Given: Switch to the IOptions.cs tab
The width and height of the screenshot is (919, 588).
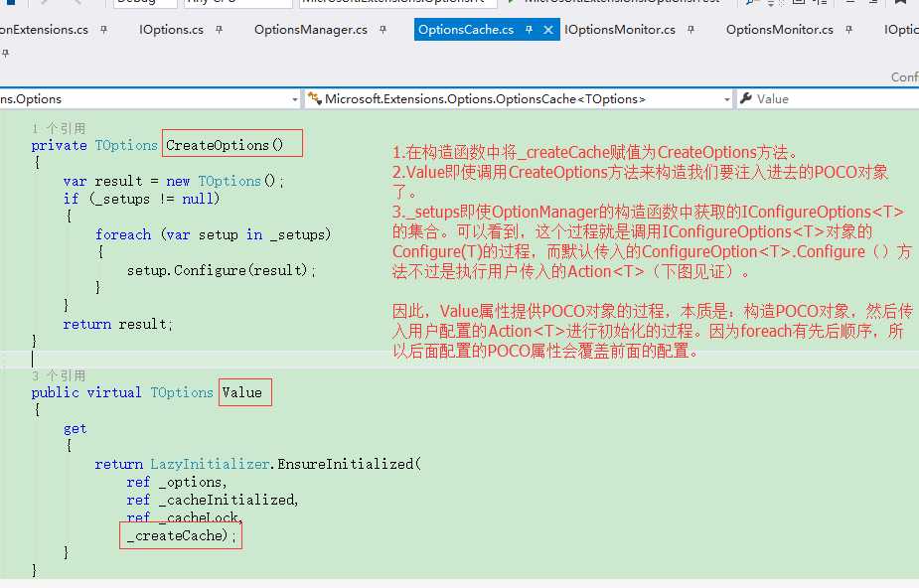Looking at the screenshot, I should click(171, 29).
